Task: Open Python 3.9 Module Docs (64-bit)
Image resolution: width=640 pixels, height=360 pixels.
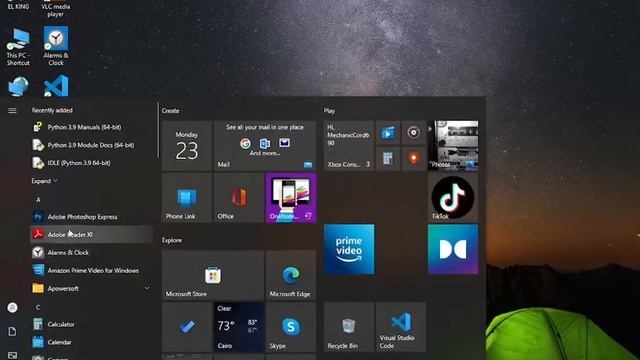Action: pos(91,145)
